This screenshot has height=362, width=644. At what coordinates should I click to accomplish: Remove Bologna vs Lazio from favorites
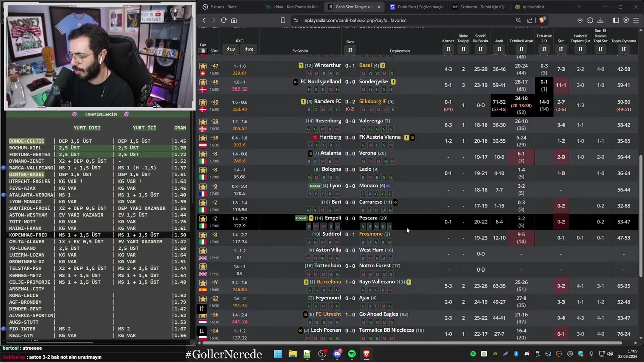tap(203, 170)
